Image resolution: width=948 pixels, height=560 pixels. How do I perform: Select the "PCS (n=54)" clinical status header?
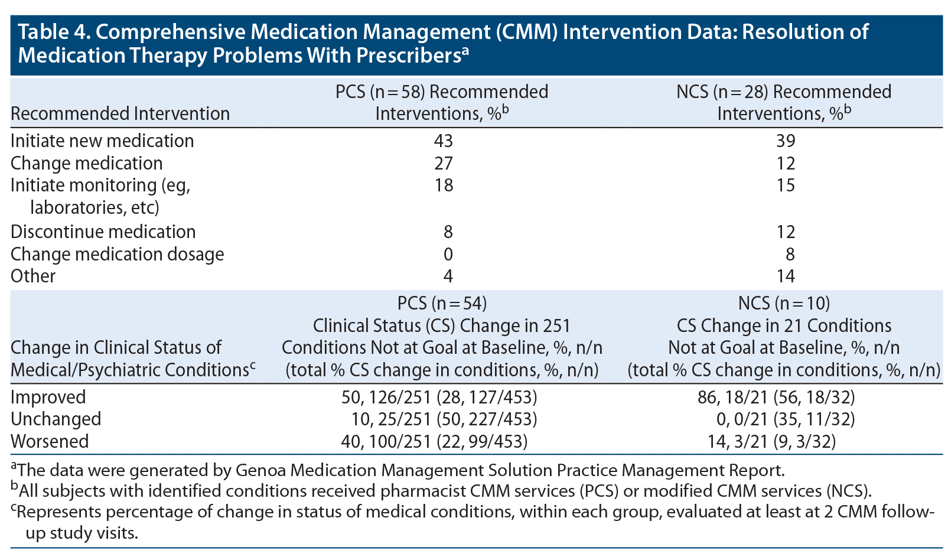coord(442,303)
